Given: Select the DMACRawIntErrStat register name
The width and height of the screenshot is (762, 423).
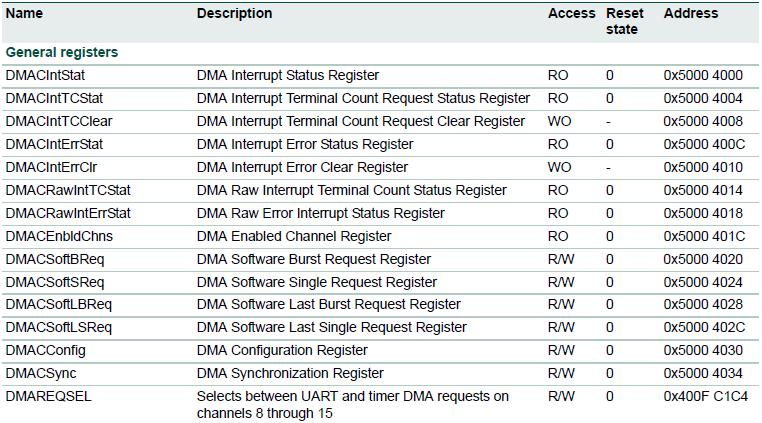Looking at the screenshot, I should [68, 213].
